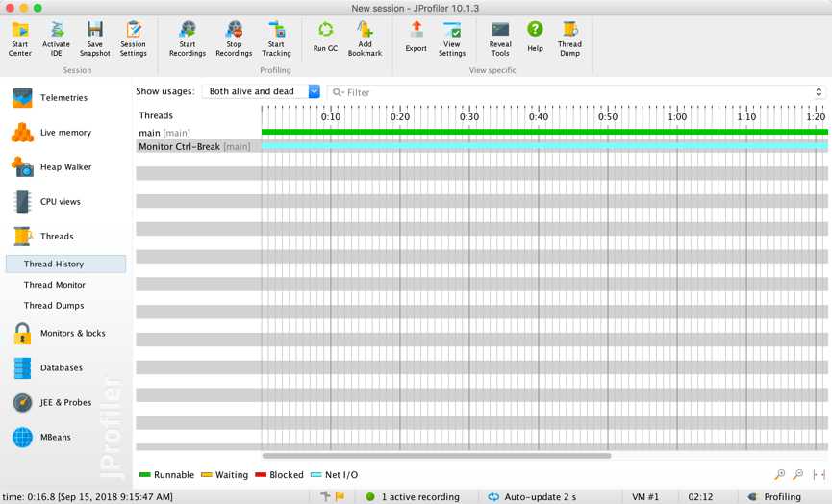Screen dimensions: 832x504
Task: Open Help from the toolbar
Action: tap(535, 37)
